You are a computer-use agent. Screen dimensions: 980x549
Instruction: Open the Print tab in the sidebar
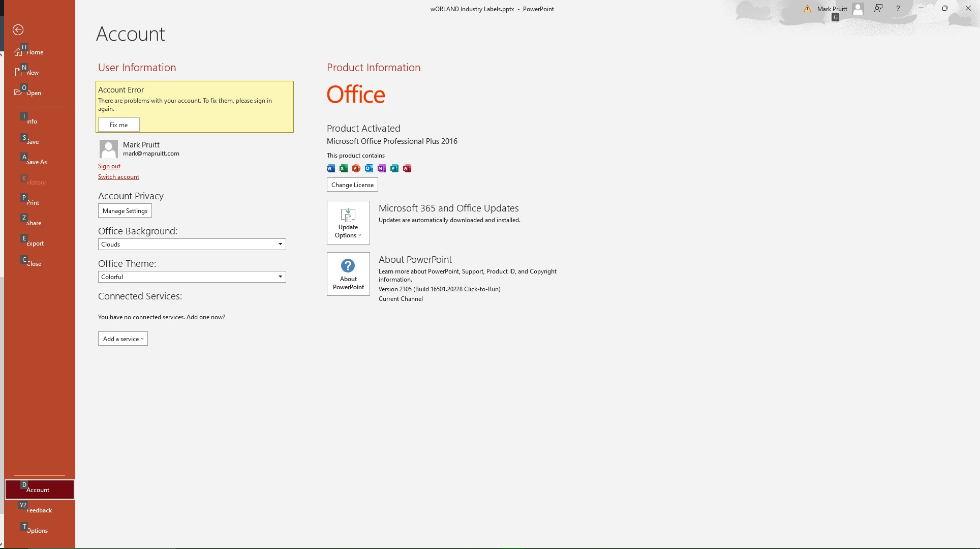(32, 202)
